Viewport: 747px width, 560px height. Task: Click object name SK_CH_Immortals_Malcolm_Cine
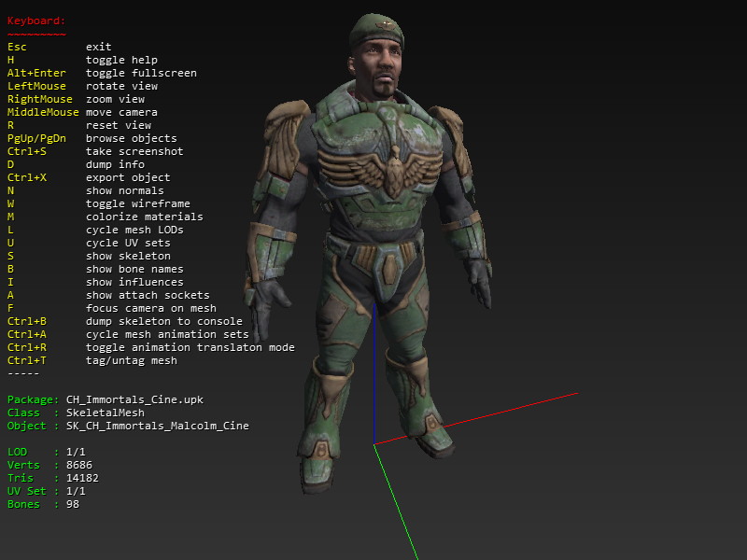coord(158,426)
